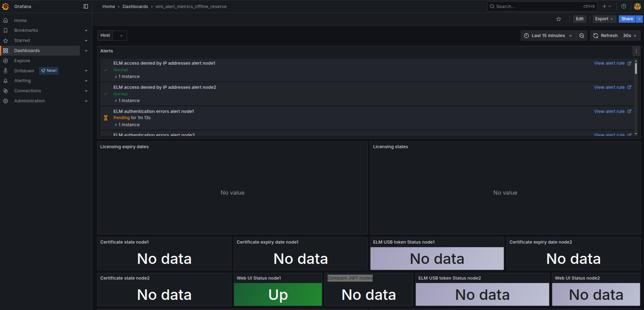Open the Last 15 minutes time picker

tap(548, 36)
